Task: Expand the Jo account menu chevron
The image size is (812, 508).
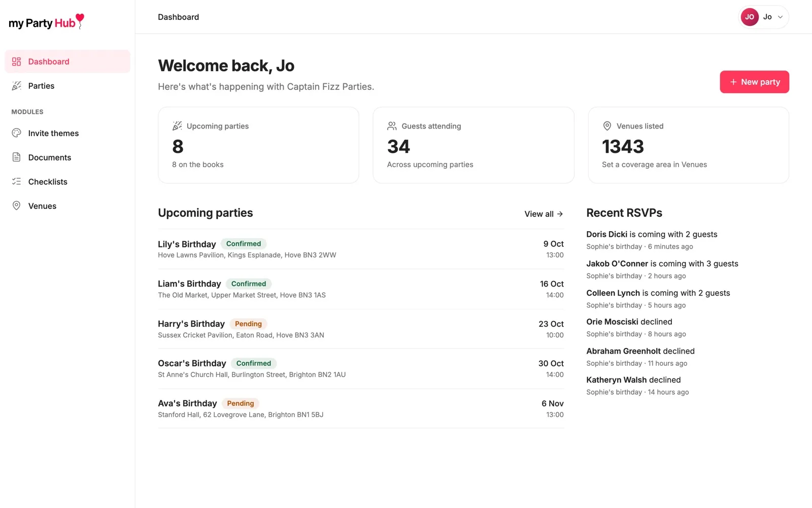Action: (x=781, y=17)
